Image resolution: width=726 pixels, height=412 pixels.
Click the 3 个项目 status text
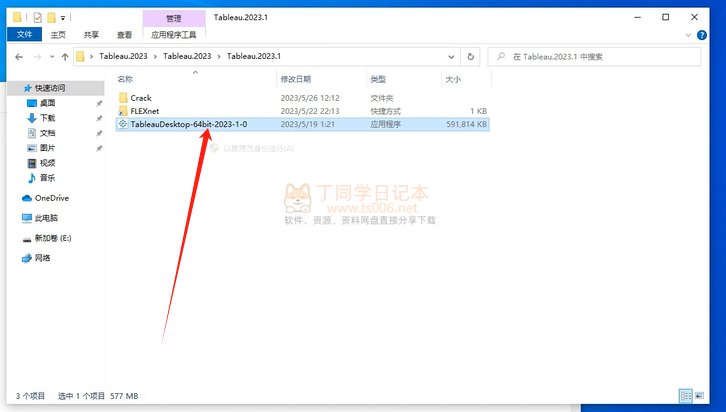pyautogui.click(x=30, y=396)
